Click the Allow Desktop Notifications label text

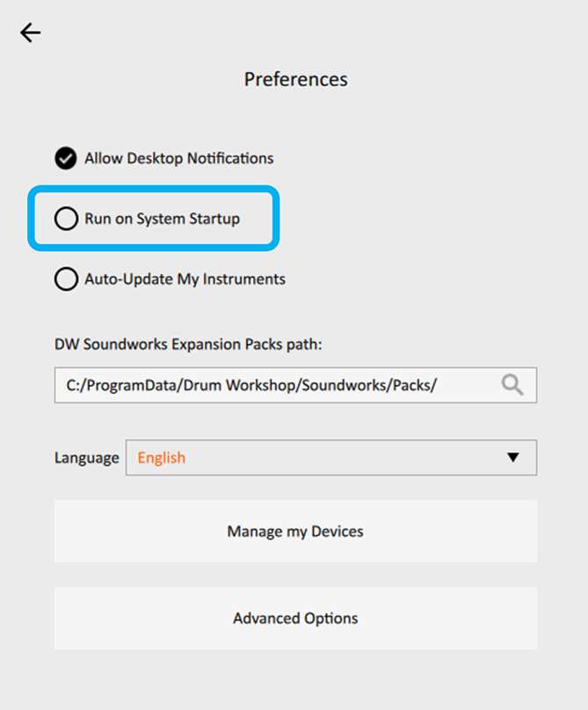click(x=179, y=158)
